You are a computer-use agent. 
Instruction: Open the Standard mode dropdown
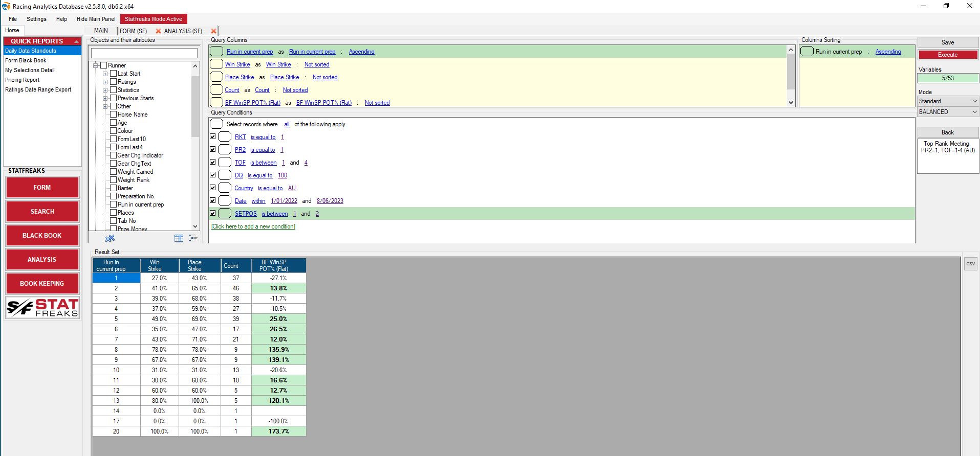pos(948,101)
